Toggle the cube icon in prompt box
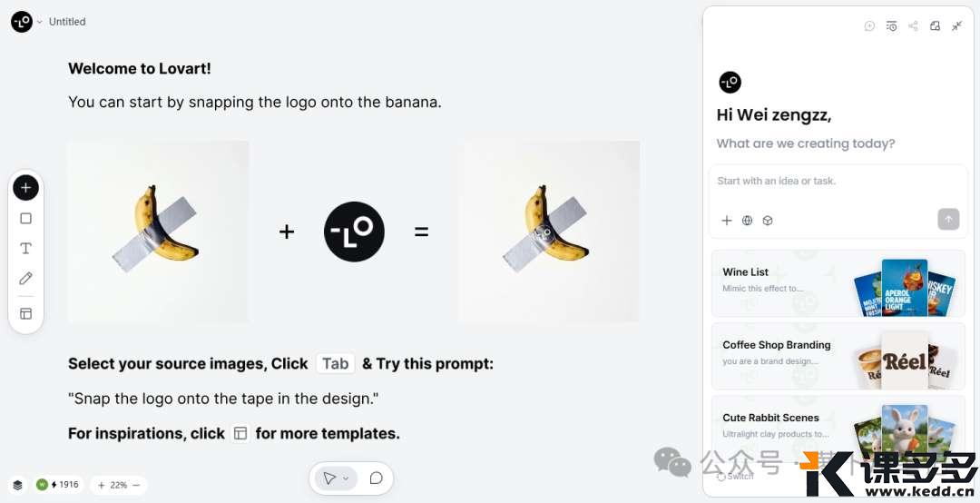 click(768, 221)
